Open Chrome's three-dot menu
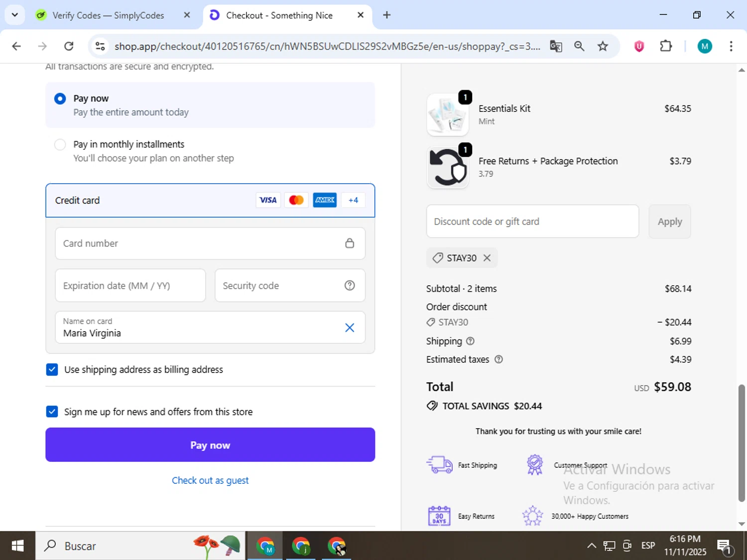Image resolution: width=747 pixels, height=560 pixels. coord(731,46)
